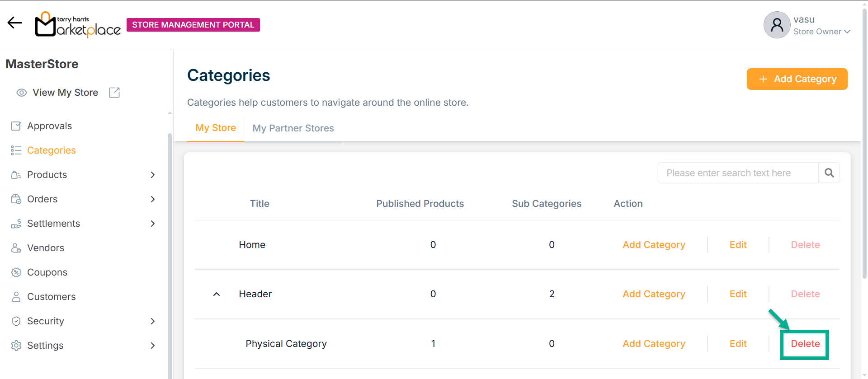
Task: Click the Approvals sidebar icon
Action: tap(16, 126)
